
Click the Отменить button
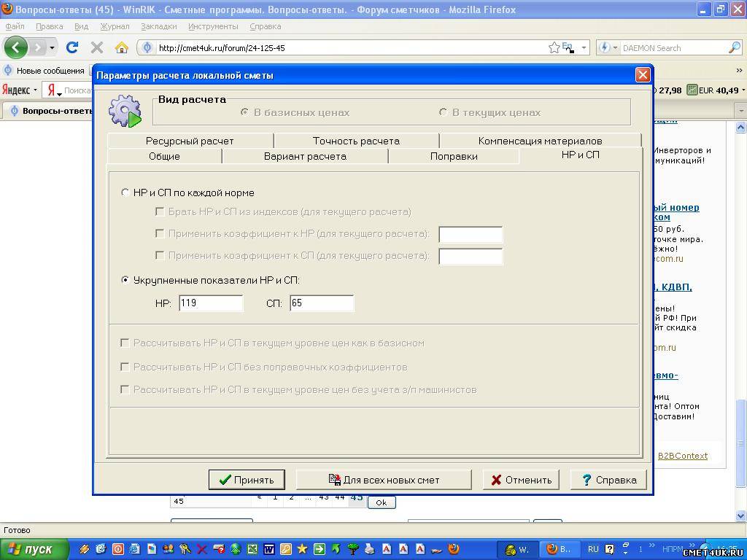point(521,480)
